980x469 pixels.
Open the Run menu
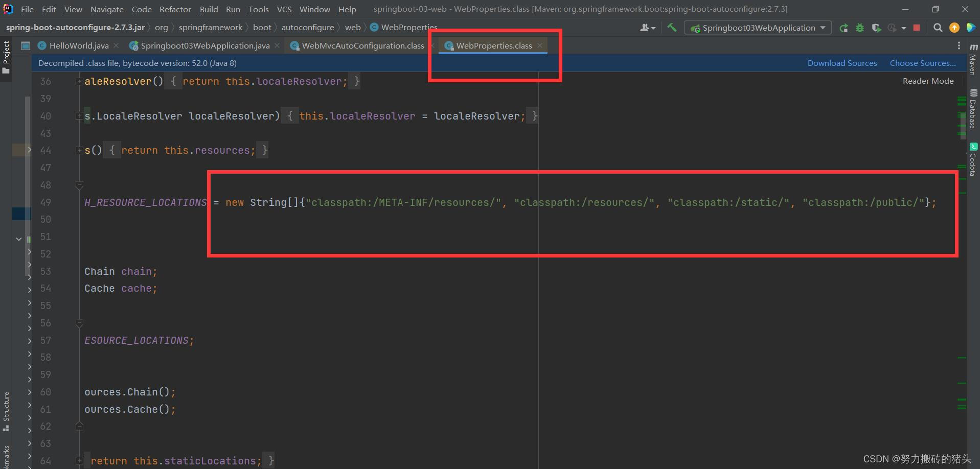(x=233, y=9)
